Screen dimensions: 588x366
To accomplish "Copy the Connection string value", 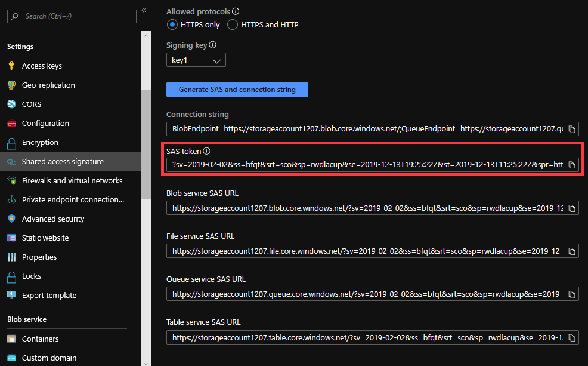I will point(571,129).
